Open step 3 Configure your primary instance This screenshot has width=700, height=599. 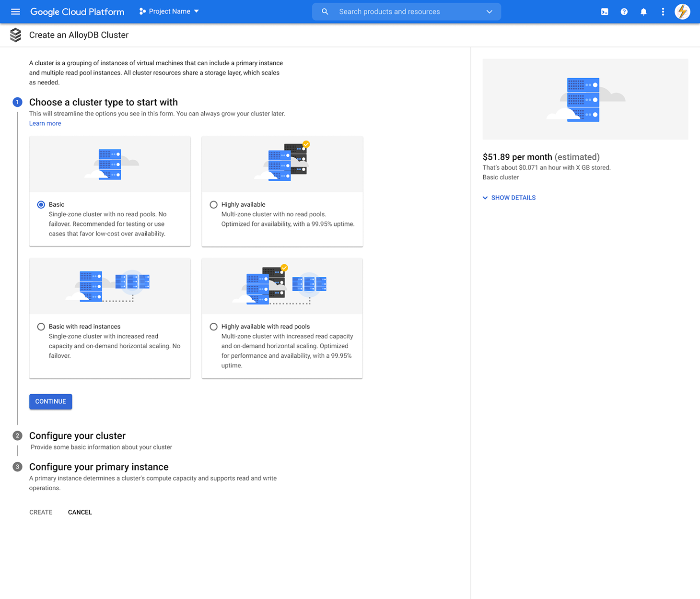click(x=99, y=467)
